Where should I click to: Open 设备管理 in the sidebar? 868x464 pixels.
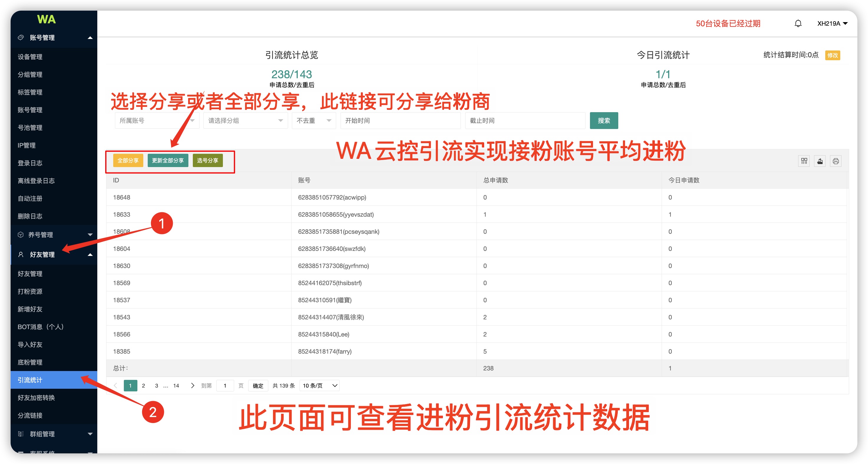(x=30, y=57)
